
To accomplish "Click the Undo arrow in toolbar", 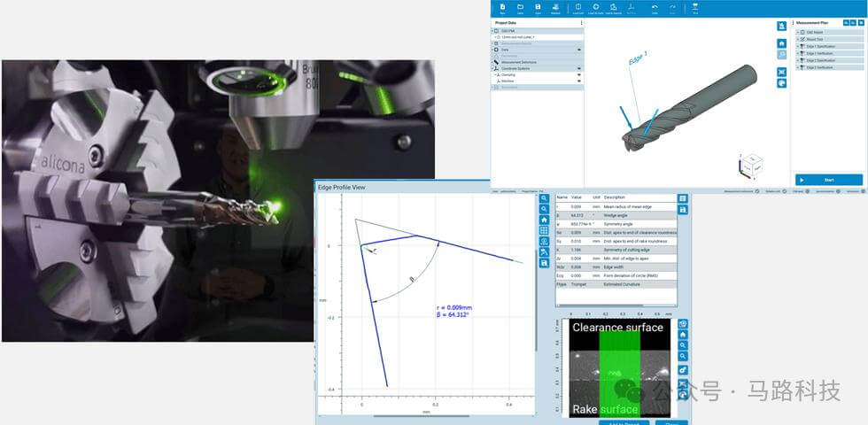I will 655,8.
